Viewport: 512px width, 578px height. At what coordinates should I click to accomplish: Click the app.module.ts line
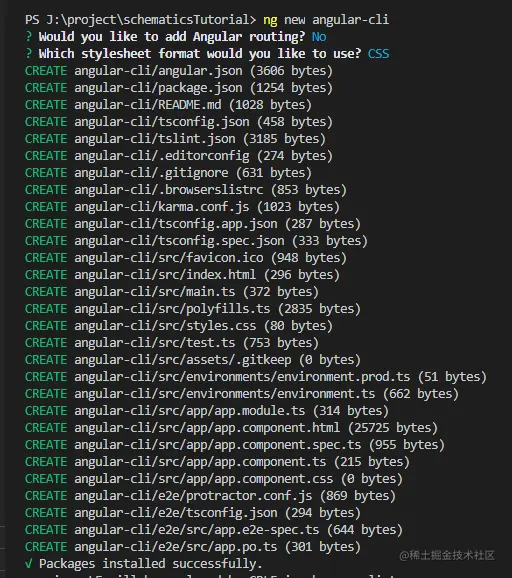coord(207,410)
